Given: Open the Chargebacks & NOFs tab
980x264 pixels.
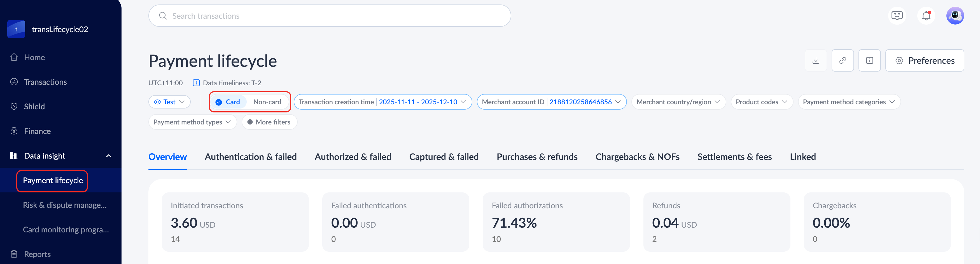Looking at the screenshot, I should click(637, 157).
